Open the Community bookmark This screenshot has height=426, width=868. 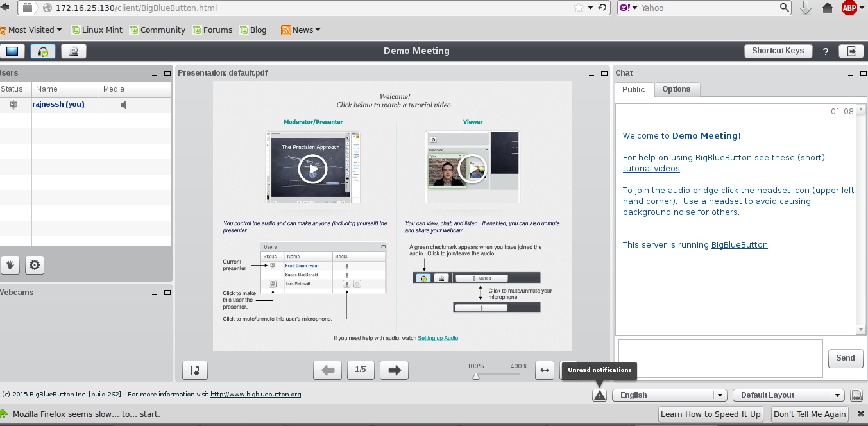[x=157, y=30]
